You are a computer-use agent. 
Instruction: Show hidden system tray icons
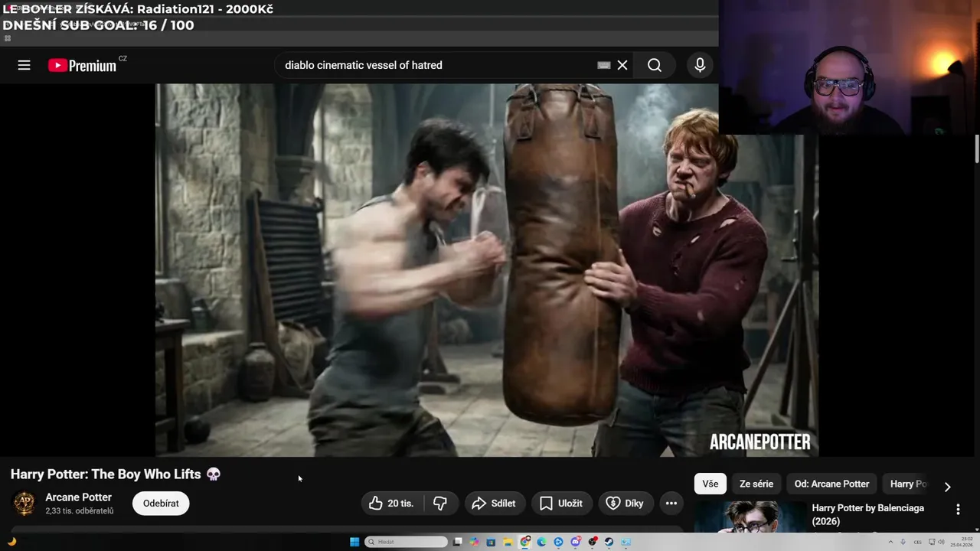(890, 542)
